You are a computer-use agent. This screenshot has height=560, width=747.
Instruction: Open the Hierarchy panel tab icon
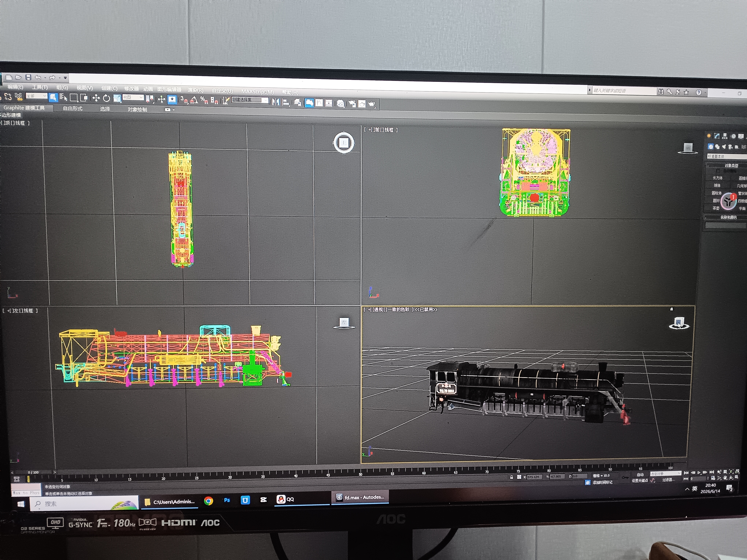(725, 136)
